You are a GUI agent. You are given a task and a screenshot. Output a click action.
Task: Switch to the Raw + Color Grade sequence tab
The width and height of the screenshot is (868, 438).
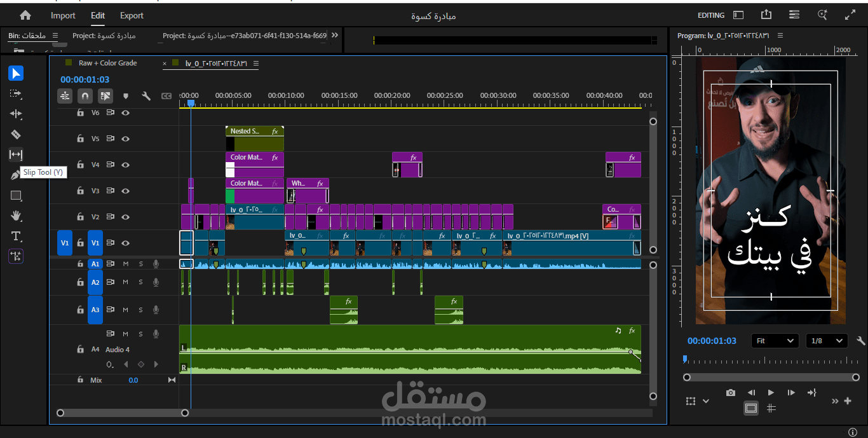click(x=107, y=63)
